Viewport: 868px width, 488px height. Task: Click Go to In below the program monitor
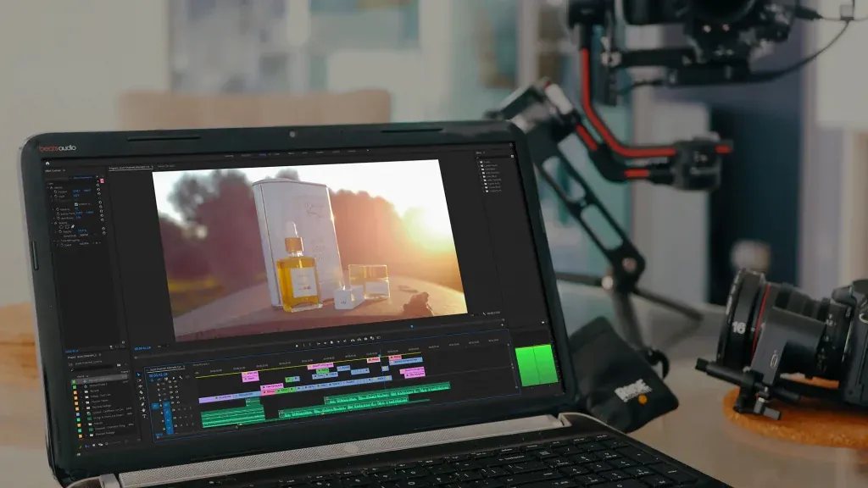click(318, 344)
